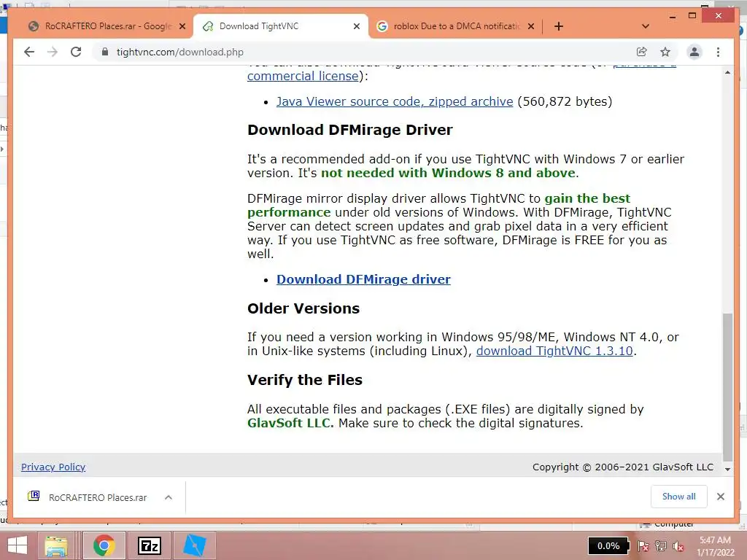Click the forward navigation arrow

tap(53, 52)
